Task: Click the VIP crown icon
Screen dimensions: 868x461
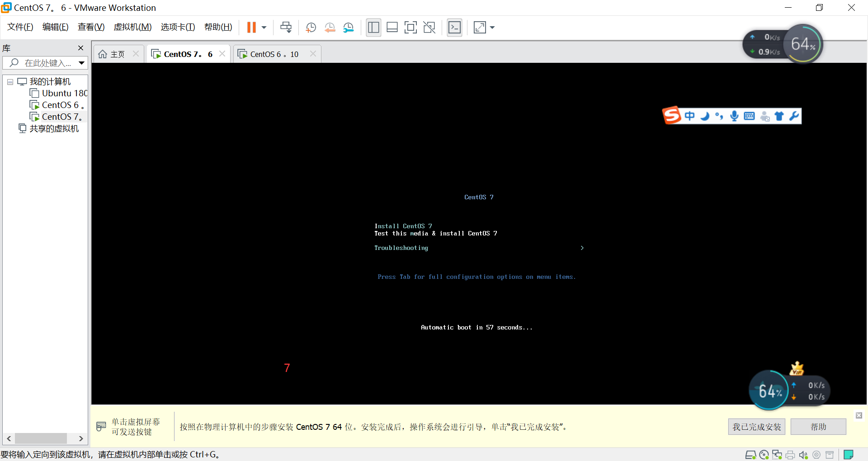Action: pyautogui.click(x=797, y=368)
